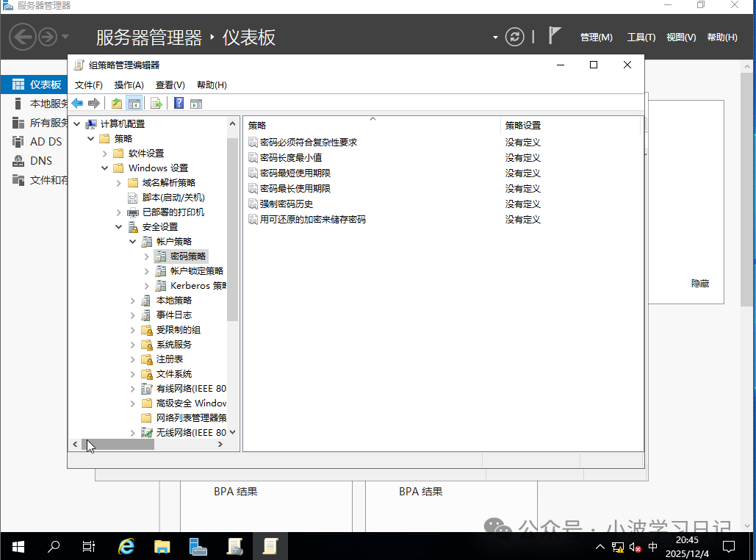Click the export list icon

coord(156,103)
